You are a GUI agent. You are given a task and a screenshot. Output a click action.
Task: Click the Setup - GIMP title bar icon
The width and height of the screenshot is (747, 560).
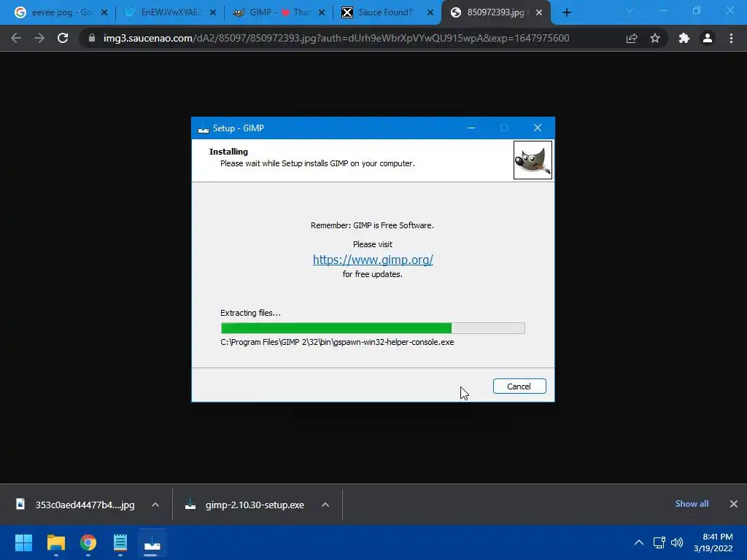tap(204, 128)
